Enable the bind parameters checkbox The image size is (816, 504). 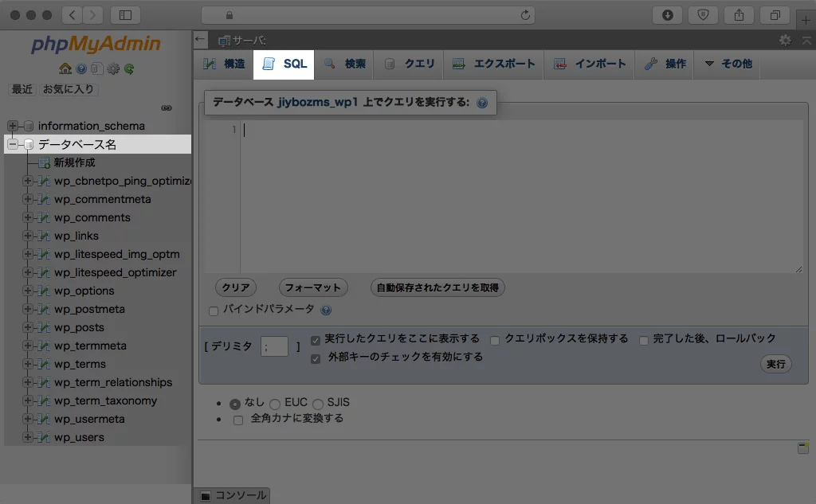point(214,311)
